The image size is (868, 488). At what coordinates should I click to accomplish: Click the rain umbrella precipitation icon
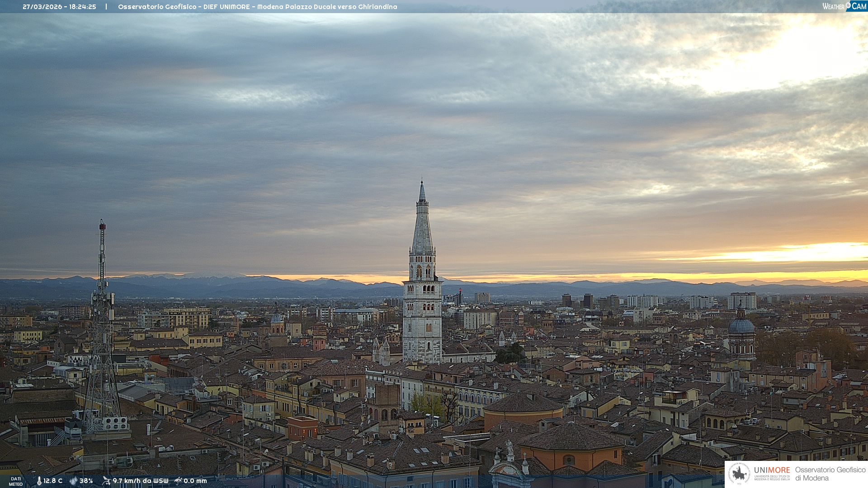pyautogui.click(x=178, y=481)
